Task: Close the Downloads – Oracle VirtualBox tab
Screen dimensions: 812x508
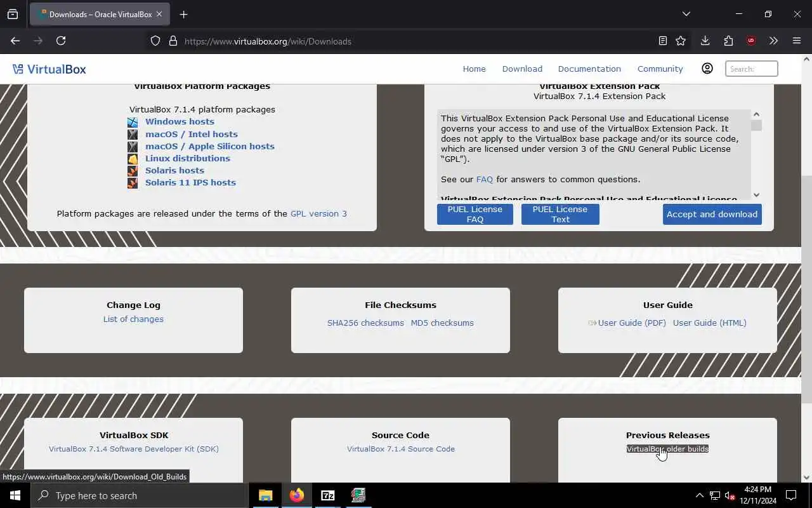Action: click(159, 14)
